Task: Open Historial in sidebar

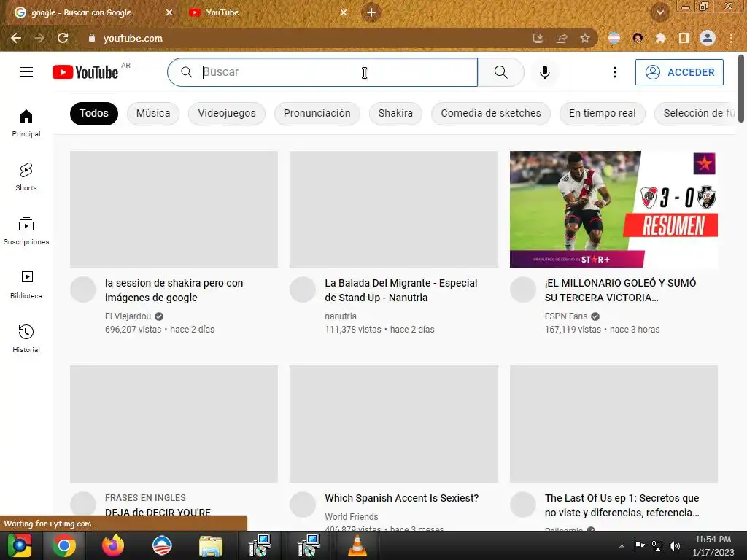Action: point(26,338)
